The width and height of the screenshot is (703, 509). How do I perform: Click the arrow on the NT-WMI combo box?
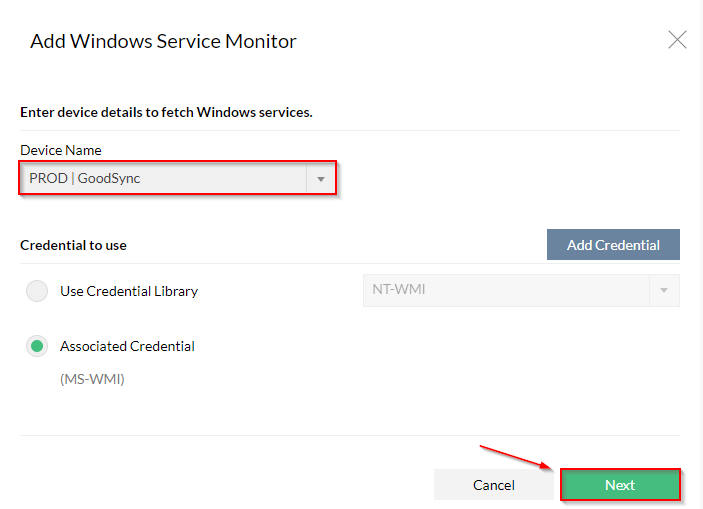(664, 290)
